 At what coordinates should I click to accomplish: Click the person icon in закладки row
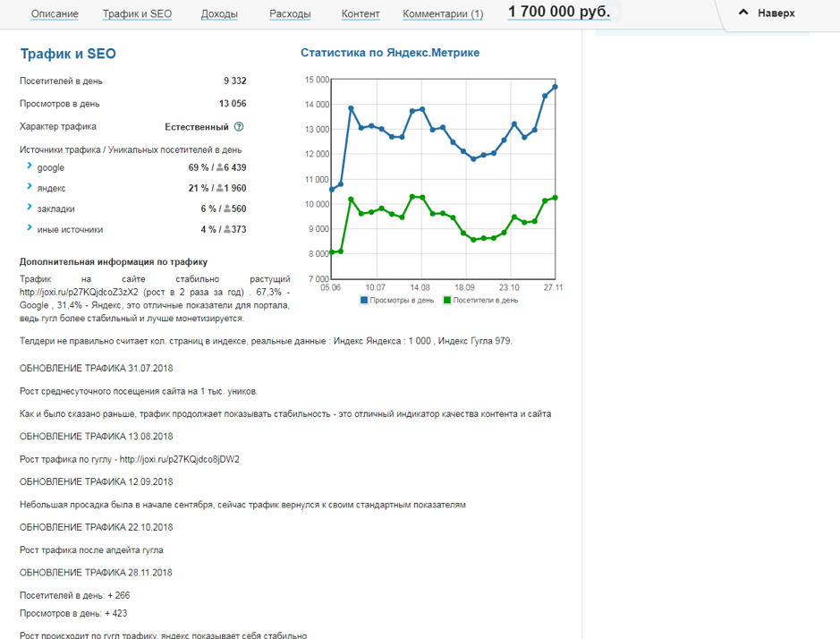point(227,209)
